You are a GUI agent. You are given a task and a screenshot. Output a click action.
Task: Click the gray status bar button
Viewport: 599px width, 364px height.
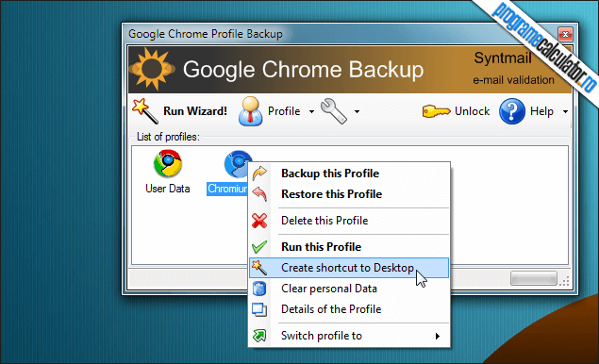click(x=533, y=278)
